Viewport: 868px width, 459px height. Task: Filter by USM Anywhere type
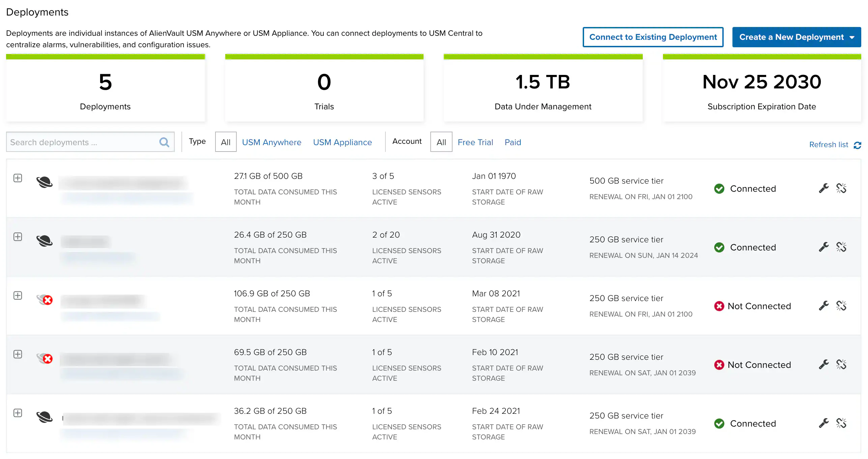pos(271,142)
